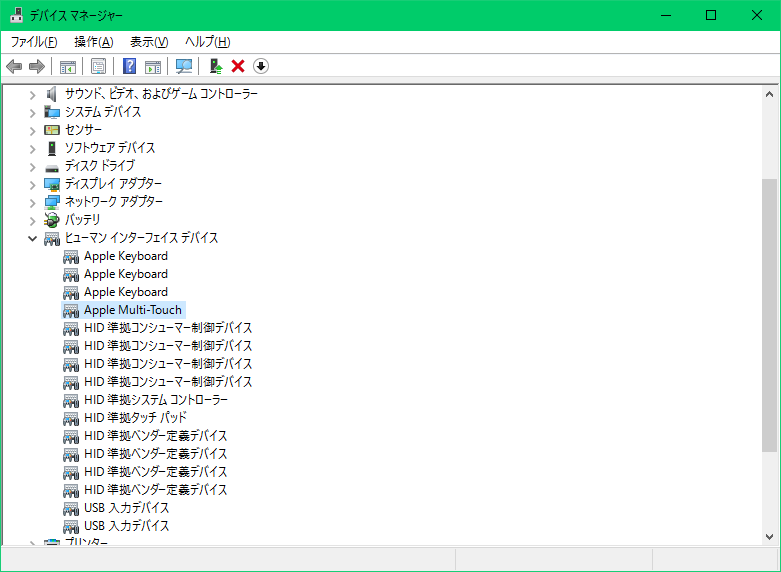Screen dimensions: 781x572
Task: Close the デバイス マネージャー window
Action: coord(757,15)
